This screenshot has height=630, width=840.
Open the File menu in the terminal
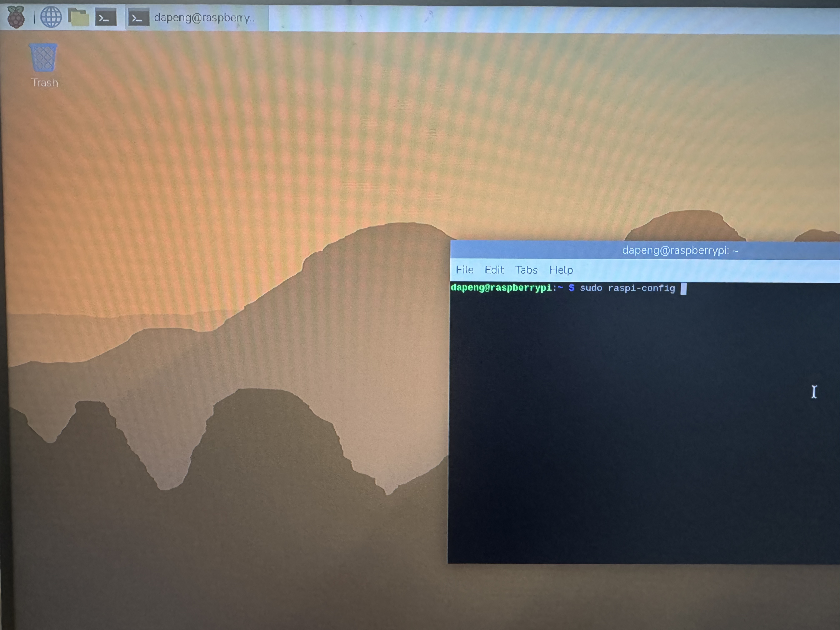464,270
